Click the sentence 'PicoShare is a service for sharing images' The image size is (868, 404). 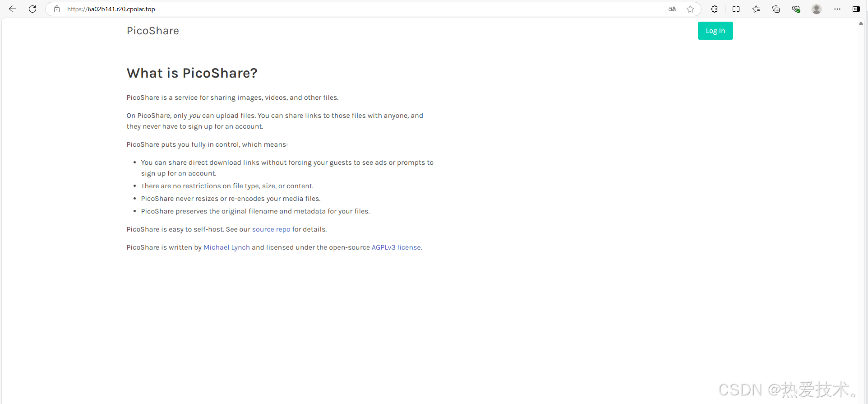coord(232,98)
